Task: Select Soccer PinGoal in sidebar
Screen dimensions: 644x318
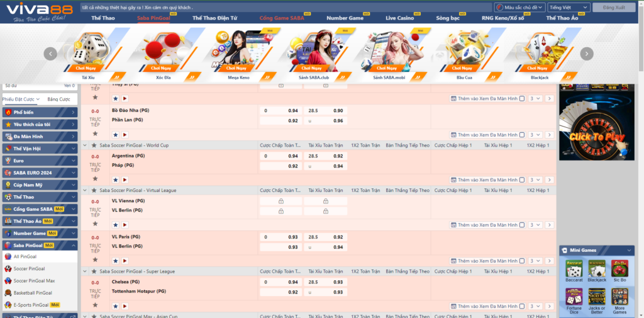Action: coord(40,269)
